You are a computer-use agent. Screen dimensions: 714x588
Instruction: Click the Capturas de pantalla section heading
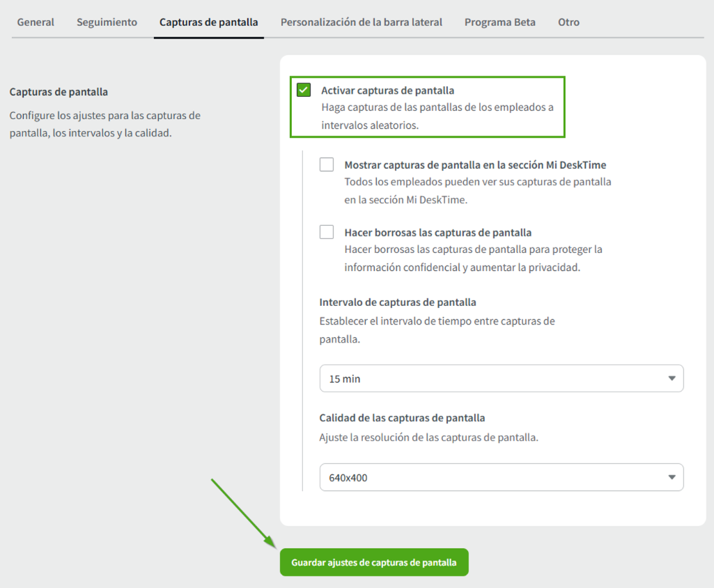[59, 91]
